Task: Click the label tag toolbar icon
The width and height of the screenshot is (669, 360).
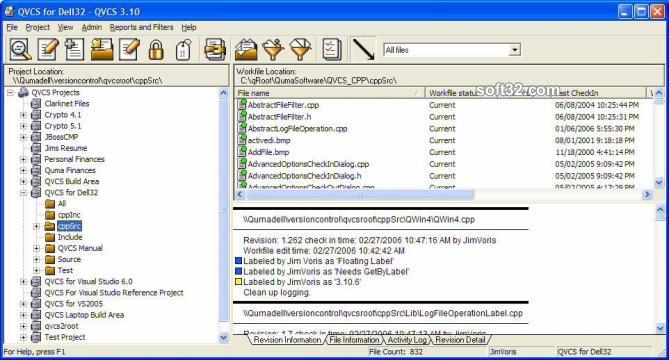Action: pyautogui.click(x=183, y=49)
